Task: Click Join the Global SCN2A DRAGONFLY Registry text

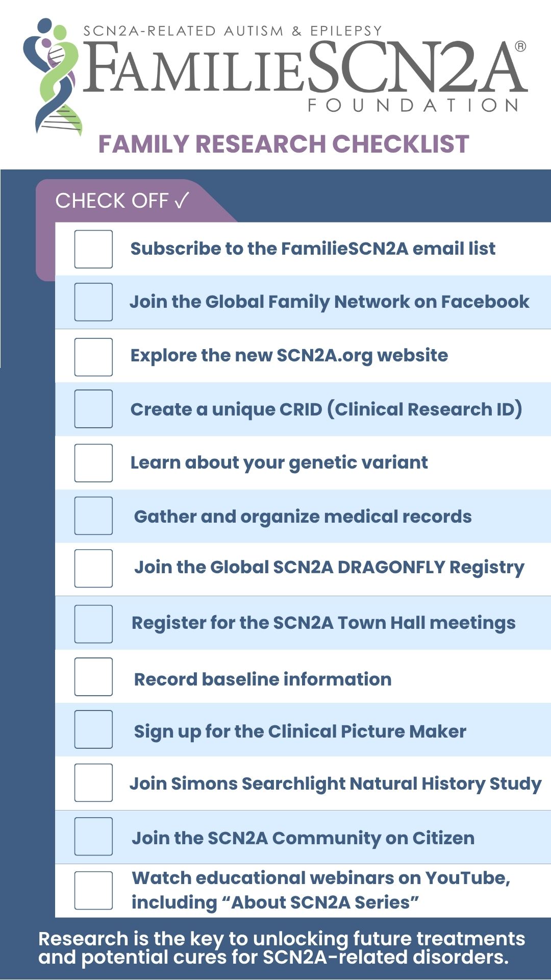Action: (x=329, y=568)
